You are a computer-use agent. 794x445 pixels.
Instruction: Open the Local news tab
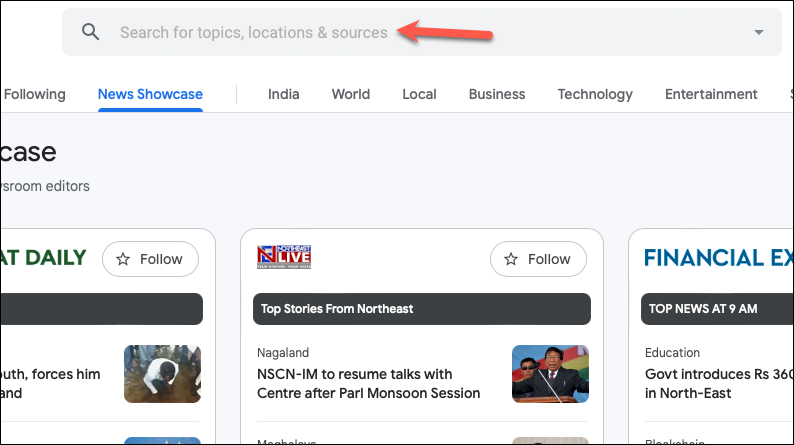coord(419,94)
